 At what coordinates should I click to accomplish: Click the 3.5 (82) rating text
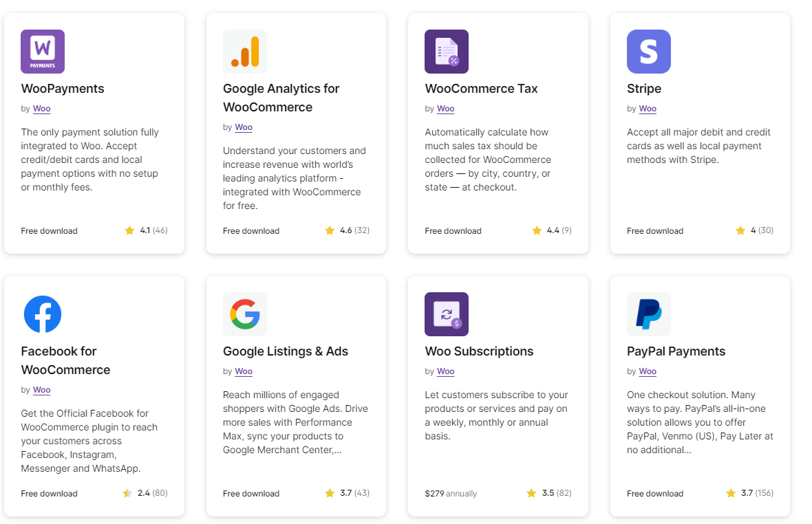557,493
